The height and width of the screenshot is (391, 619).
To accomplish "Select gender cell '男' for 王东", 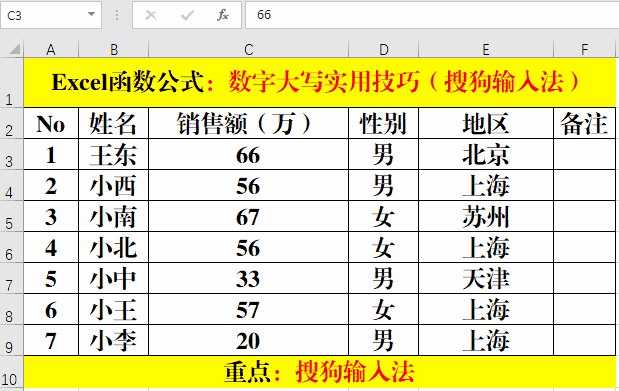I will tap(383, 154).
